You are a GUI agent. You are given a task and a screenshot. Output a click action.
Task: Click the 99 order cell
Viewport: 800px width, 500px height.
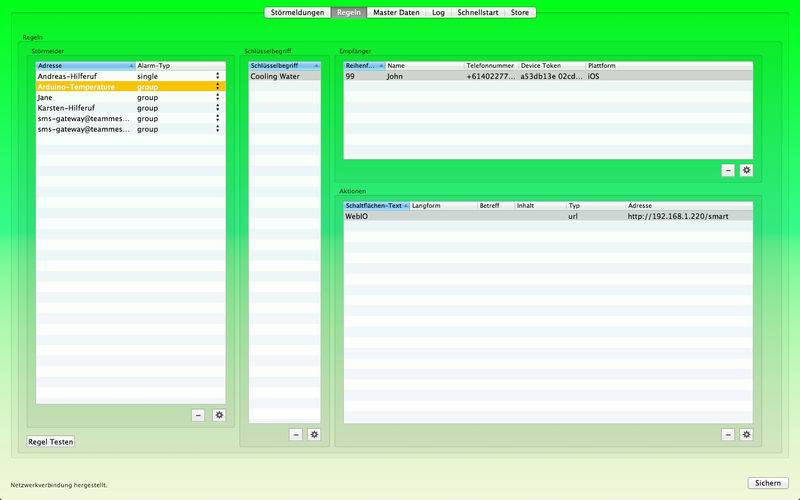[350, 76]
